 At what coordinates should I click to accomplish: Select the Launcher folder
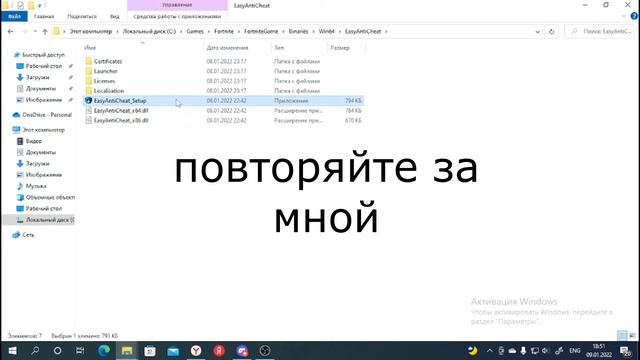point(105,71)
